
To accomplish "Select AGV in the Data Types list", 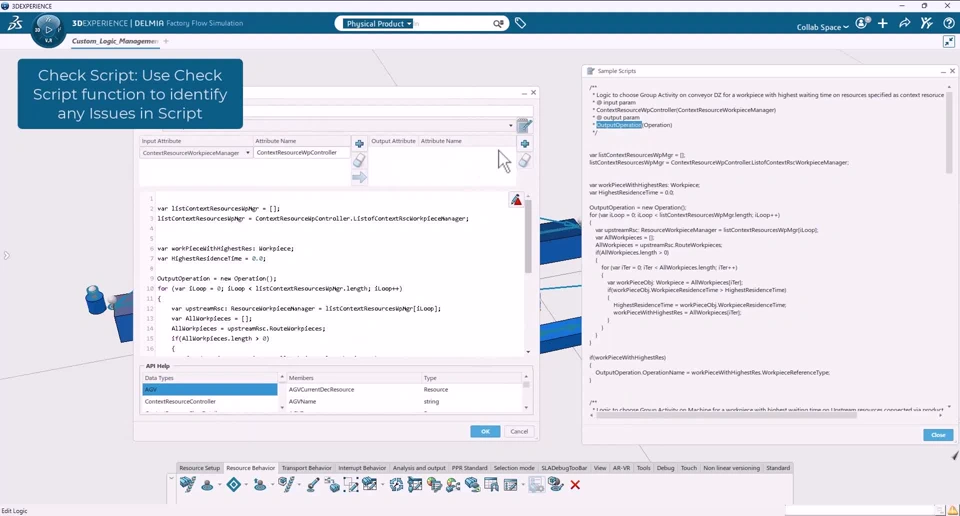I will [210, 389].
